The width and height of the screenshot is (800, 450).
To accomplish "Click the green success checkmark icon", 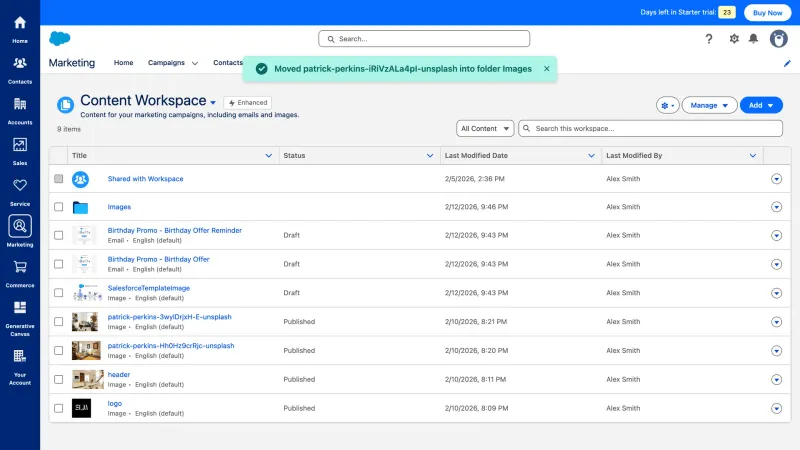I will click(262, 69).
